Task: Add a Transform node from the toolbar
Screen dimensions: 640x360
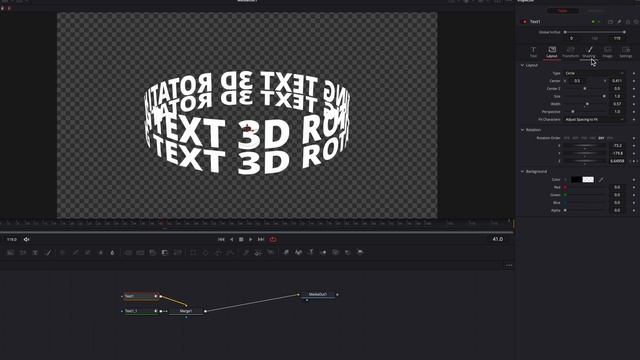Action: point(178,253)
